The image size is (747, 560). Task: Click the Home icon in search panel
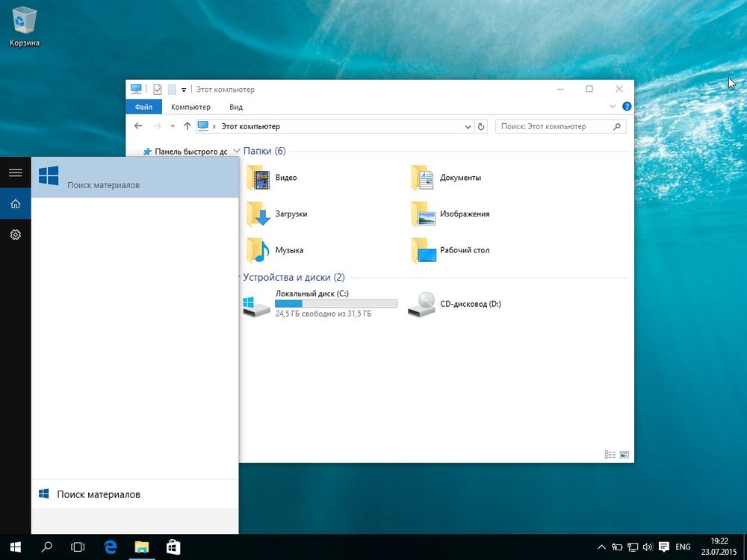coord(15,204)
